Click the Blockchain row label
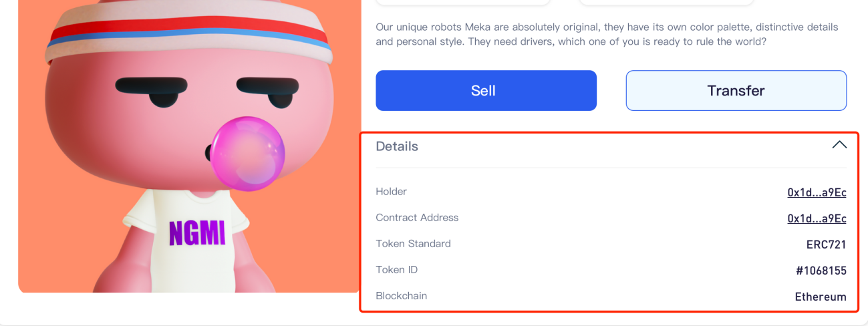 coord(401,296)
